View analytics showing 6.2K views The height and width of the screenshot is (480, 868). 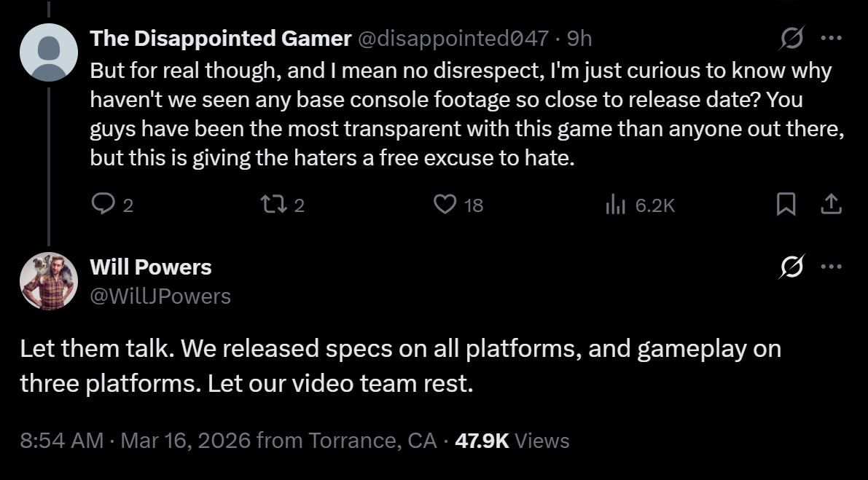pyautogui.click(x=616, y=205)
